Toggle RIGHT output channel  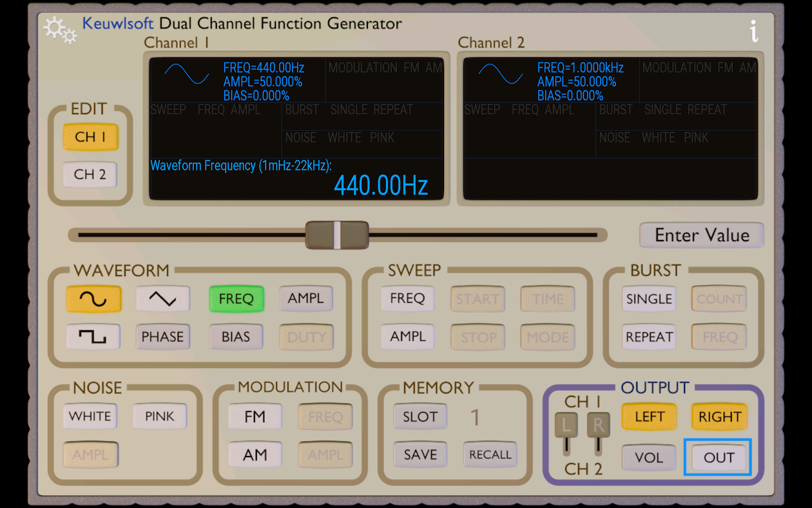pos(720,417)
